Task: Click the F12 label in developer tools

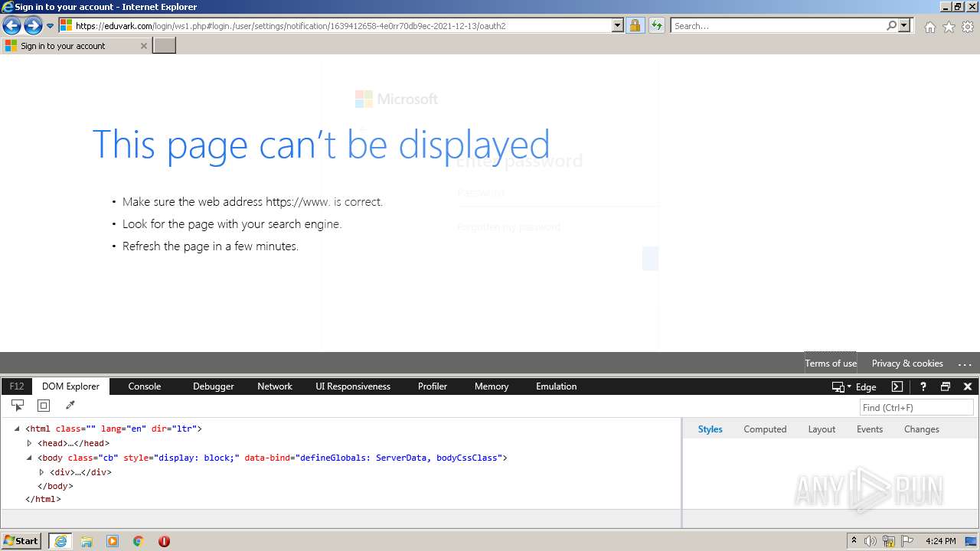Action: tap(17, 386)
